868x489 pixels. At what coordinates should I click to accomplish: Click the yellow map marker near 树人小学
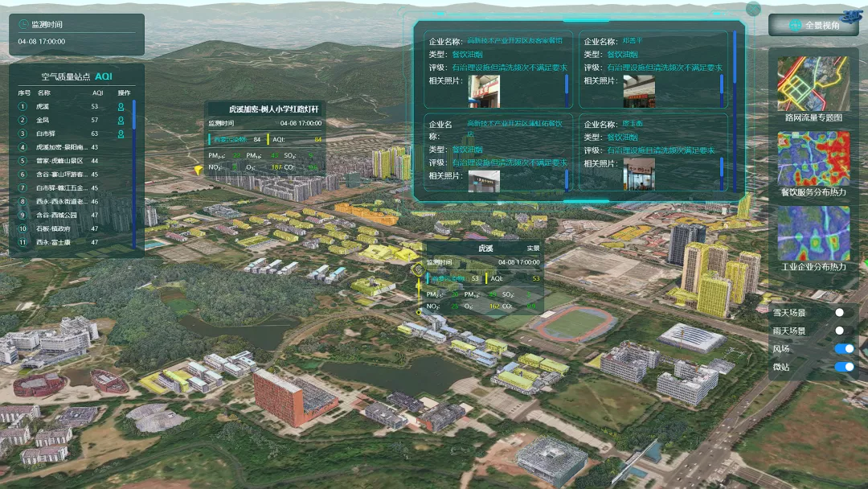click(x=198, y=171)
